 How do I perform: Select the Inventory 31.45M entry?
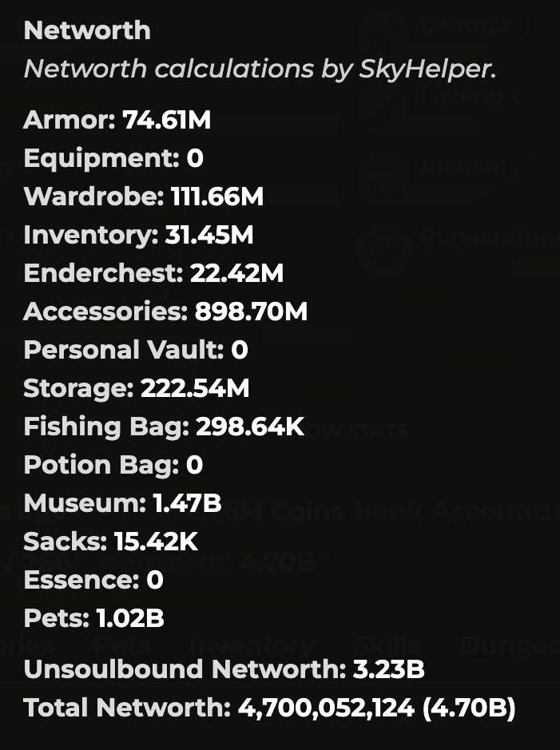pyautogui.click(x=138, y=235)
